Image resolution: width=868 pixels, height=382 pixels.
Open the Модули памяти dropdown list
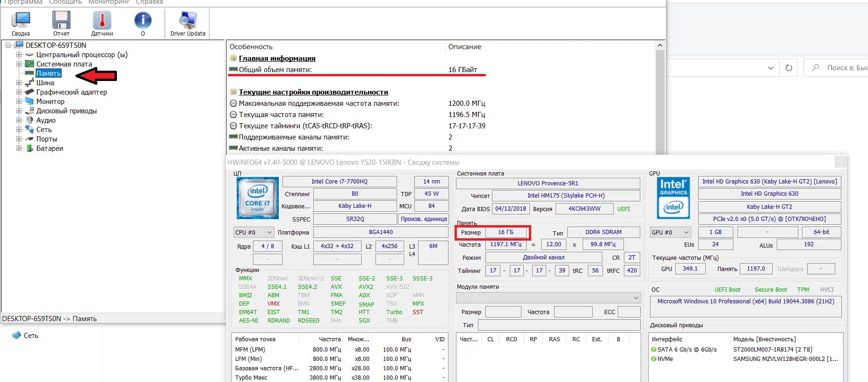548,298
